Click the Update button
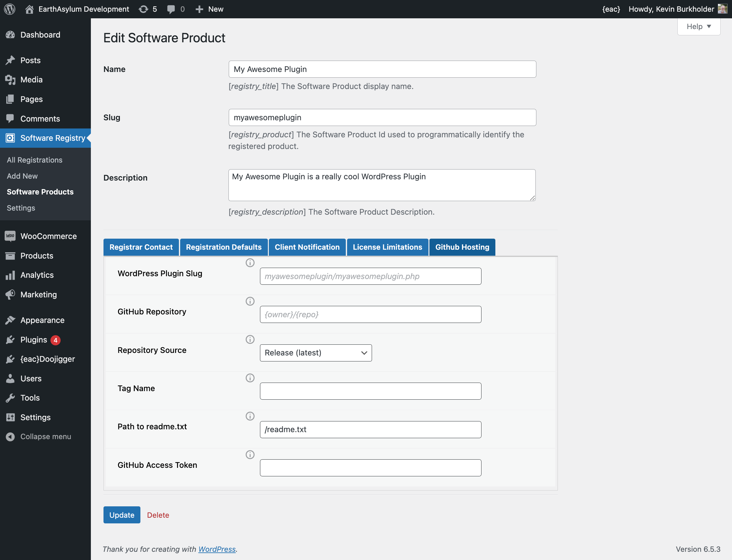 [x=121, y=515]
